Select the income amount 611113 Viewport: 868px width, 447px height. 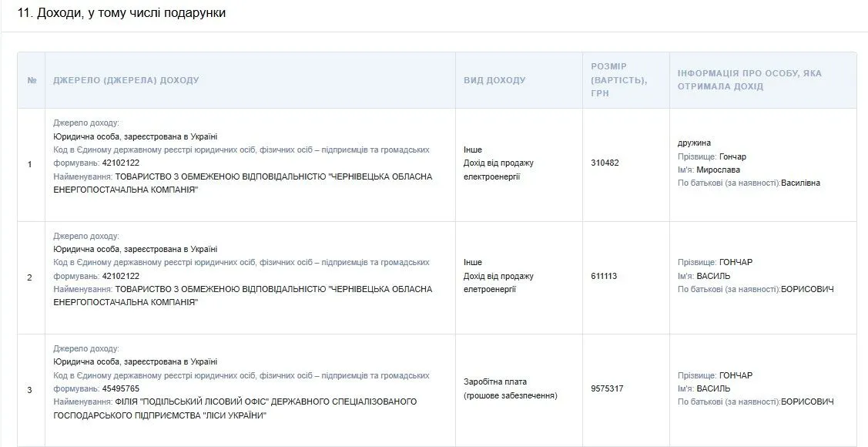[x=605, y=276]
